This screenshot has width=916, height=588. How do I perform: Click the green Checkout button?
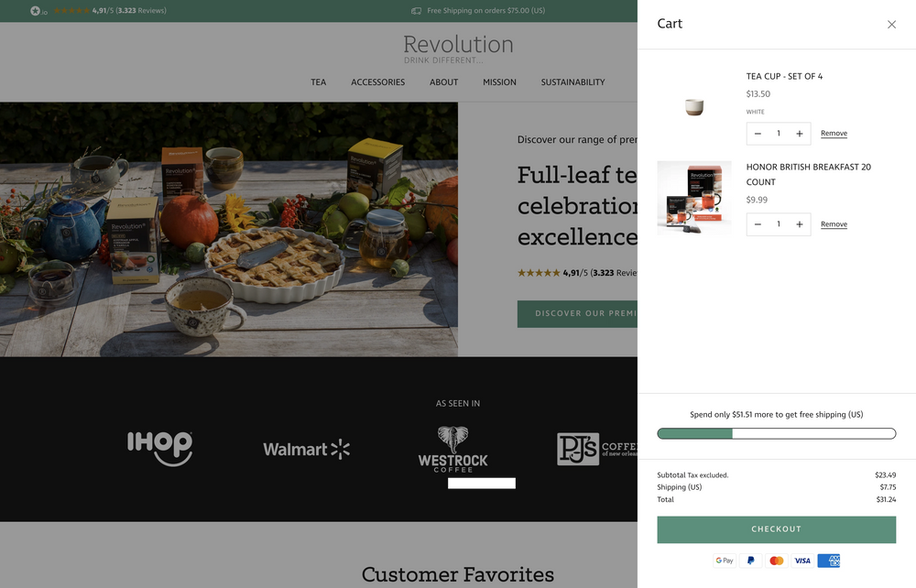tap(776, 529)
